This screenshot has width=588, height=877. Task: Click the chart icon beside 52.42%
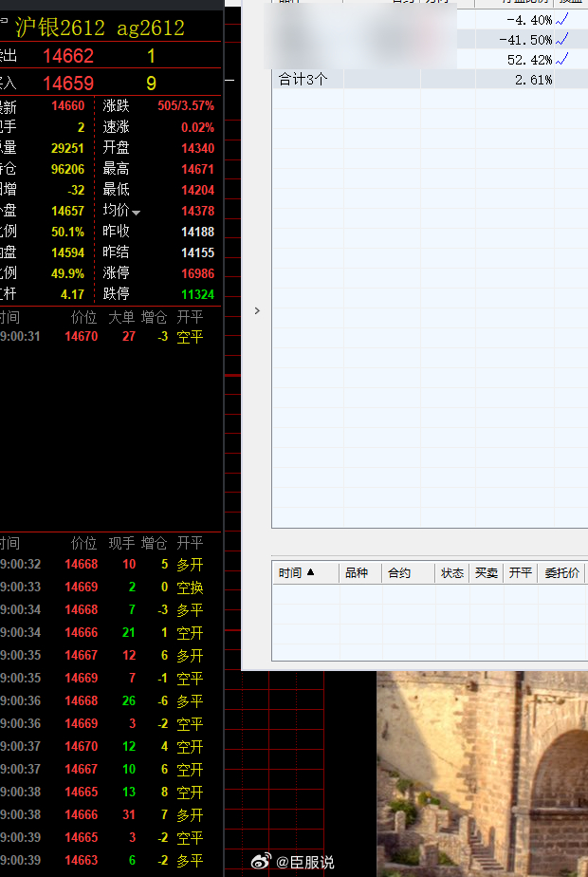tap(561, 59)
